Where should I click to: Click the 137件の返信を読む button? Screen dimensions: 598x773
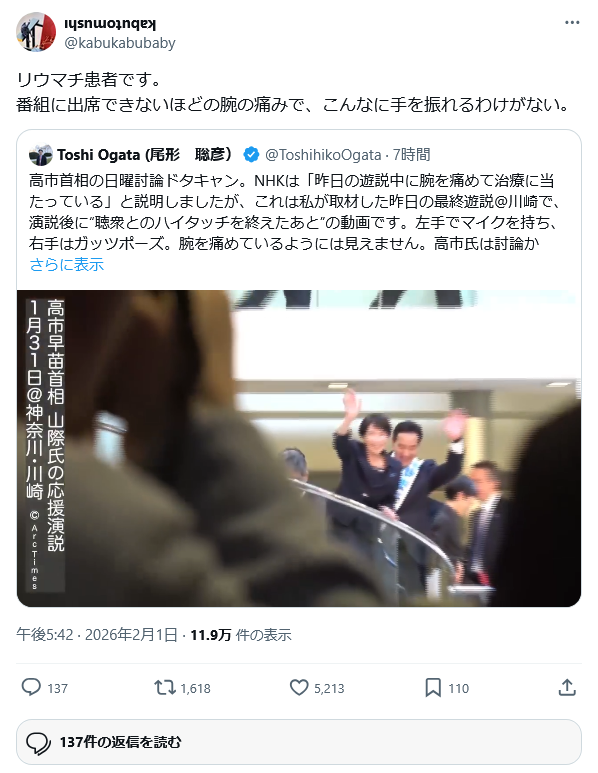(299, 742)
